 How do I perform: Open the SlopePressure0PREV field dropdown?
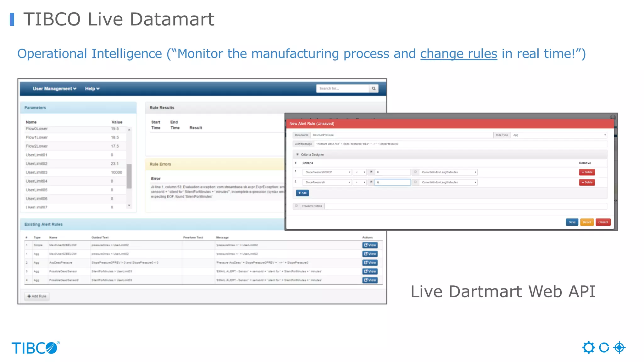[x=327, y=172]
